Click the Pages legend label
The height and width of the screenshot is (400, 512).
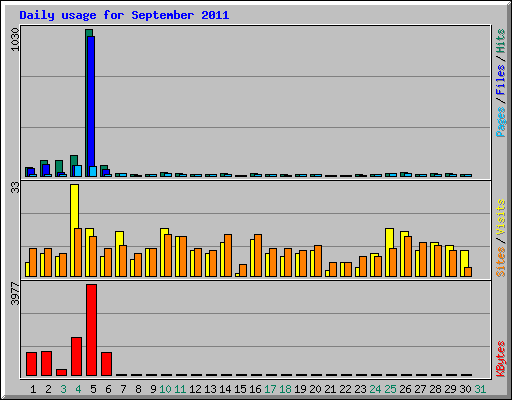pos(500,122)
